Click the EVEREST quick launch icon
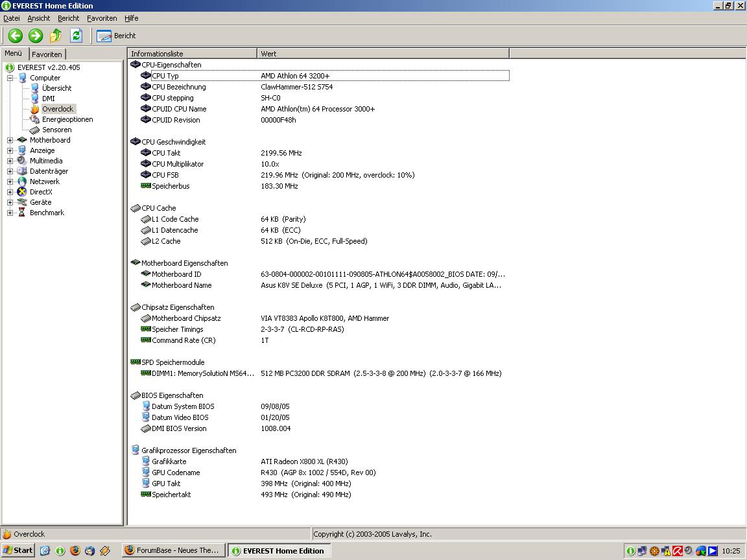The width and height of the screenshot is (747, 560). 60,550
